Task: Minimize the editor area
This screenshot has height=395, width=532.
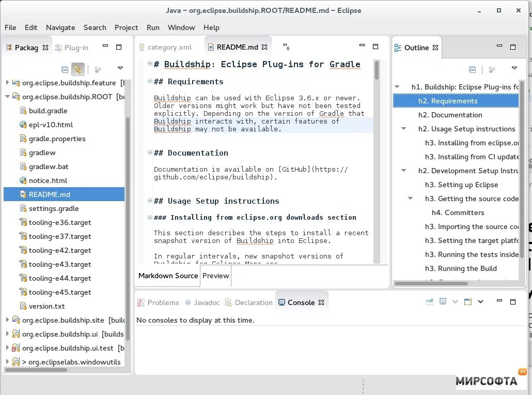Action: tap(362, 45)
